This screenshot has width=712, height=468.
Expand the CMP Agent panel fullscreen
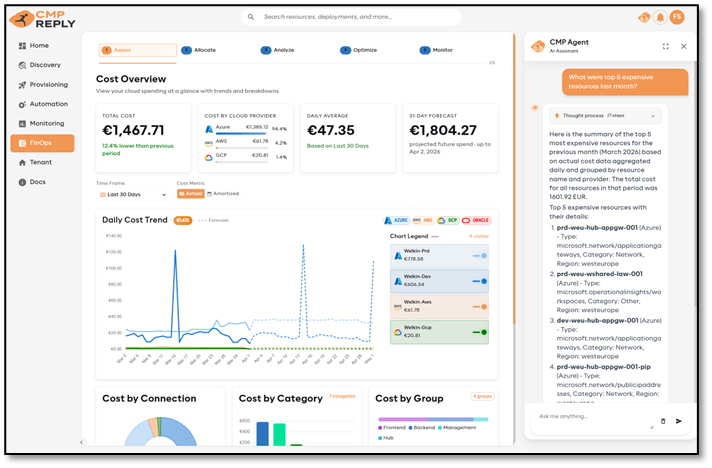(666, 46)
